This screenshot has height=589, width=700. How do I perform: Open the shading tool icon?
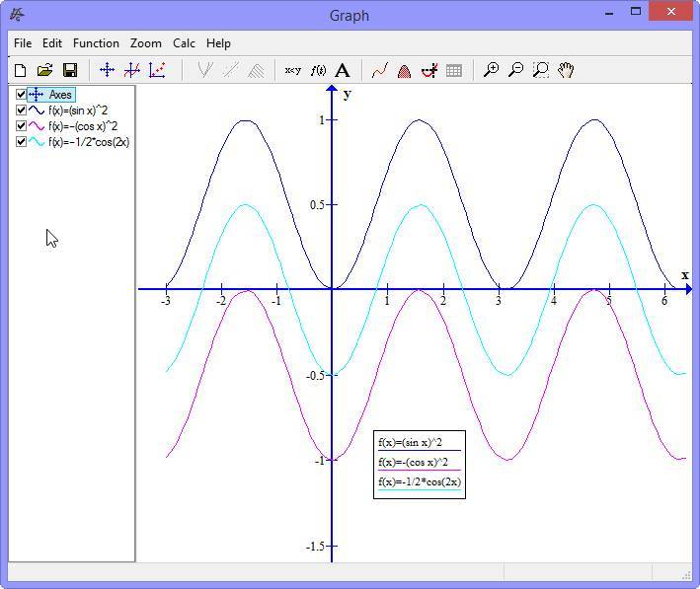click(x=404, y=70)
